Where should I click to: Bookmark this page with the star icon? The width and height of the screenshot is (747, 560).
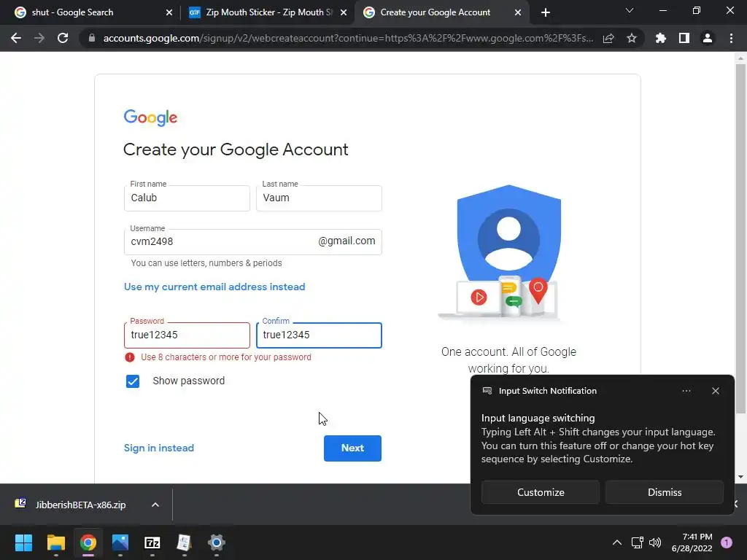[631, 38]
